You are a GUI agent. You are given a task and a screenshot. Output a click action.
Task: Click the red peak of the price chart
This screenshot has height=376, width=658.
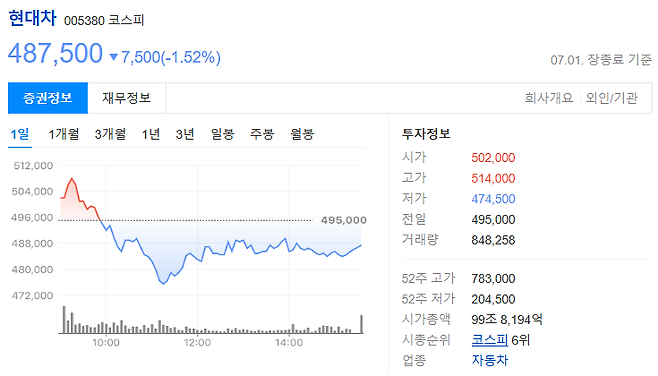[x=72, y=179]
